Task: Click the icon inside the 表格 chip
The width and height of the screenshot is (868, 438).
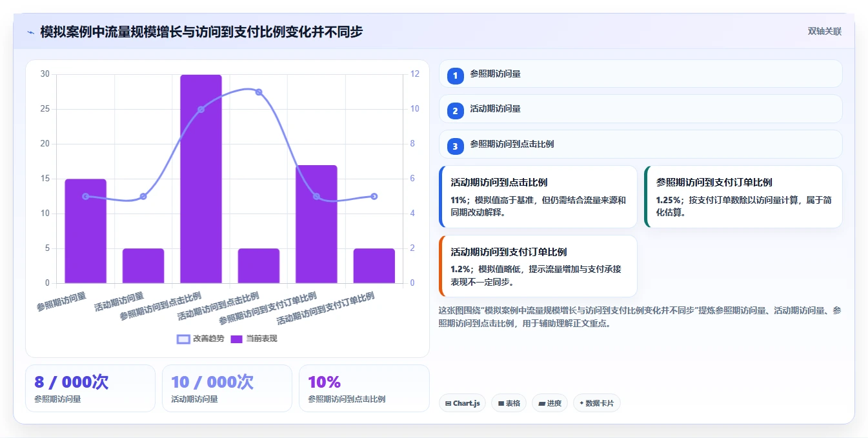Action: [501, 403]
